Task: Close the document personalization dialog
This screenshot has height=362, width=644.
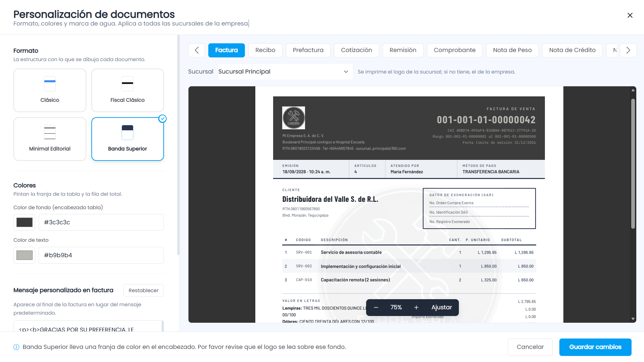Action: click(630, 15)
